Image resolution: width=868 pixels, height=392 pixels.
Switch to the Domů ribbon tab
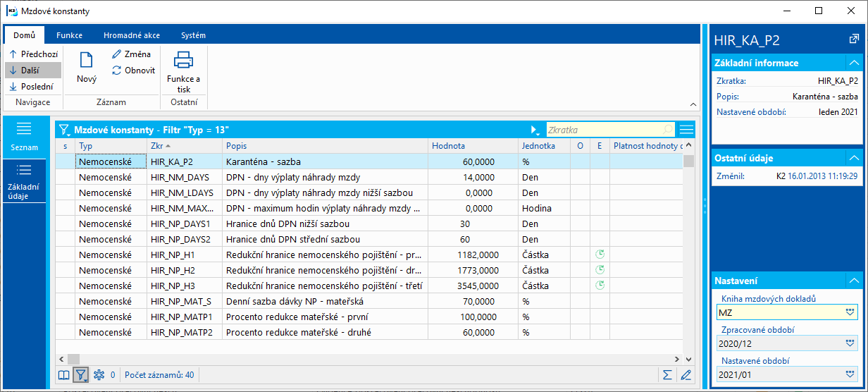pyautogui.click(x=25, y=35)
